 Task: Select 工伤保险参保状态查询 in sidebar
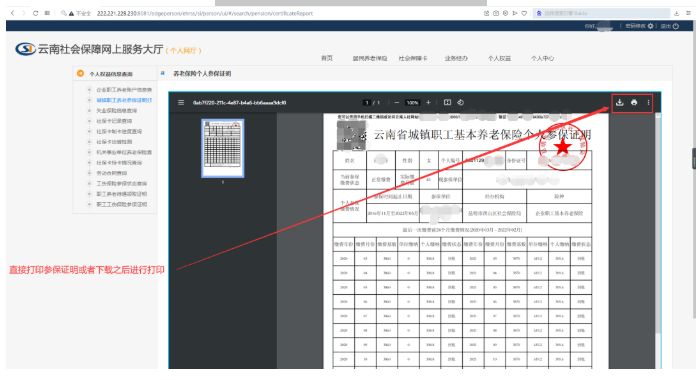click(121, 184)
